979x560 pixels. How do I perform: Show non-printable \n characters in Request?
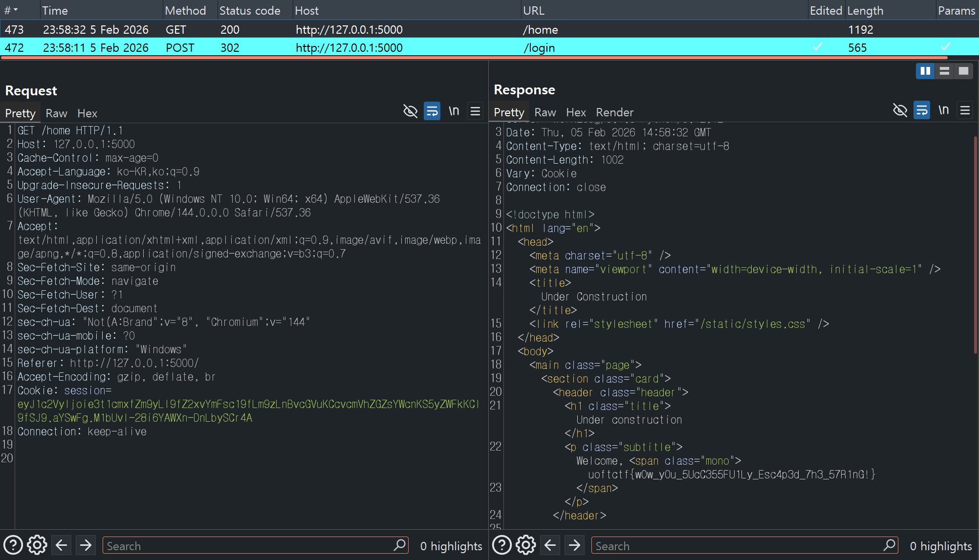click(454, 111)
